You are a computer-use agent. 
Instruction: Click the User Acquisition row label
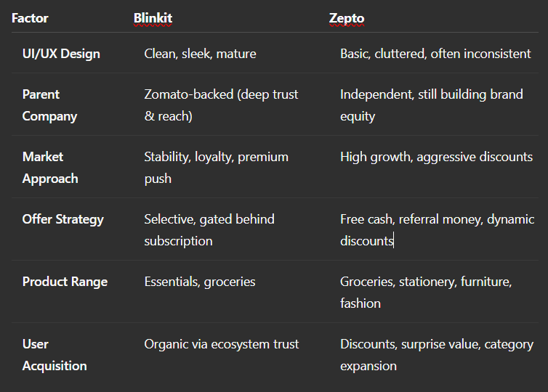pyautogui.click(x=54, y=355)
